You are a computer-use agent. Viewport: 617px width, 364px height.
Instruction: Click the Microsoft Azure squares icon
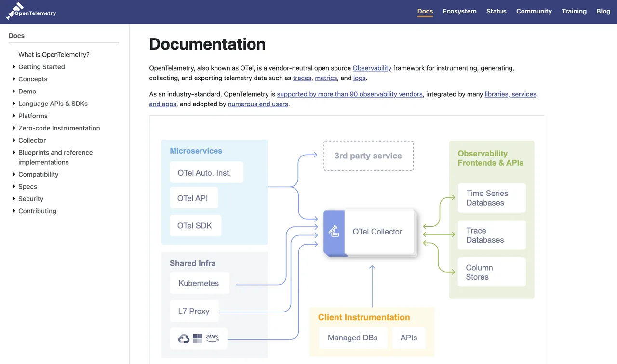(x=198, y=338)
